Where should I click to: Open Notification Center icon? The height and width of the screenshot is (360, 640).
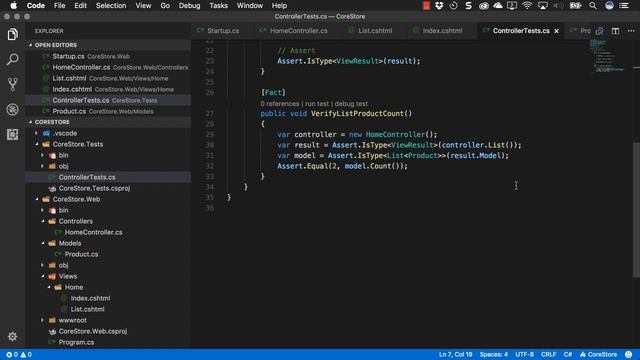(x=624, y=5)
